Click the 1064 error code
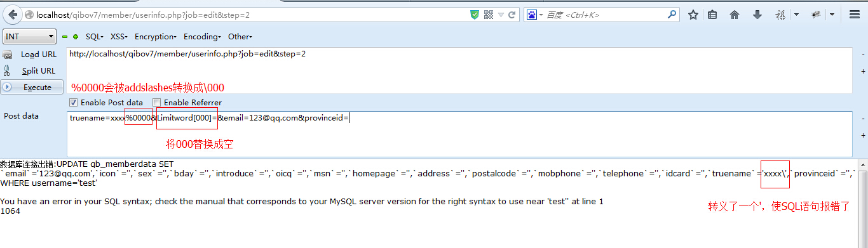The width and height of the screenshot is (868, 248). point(10,211)
